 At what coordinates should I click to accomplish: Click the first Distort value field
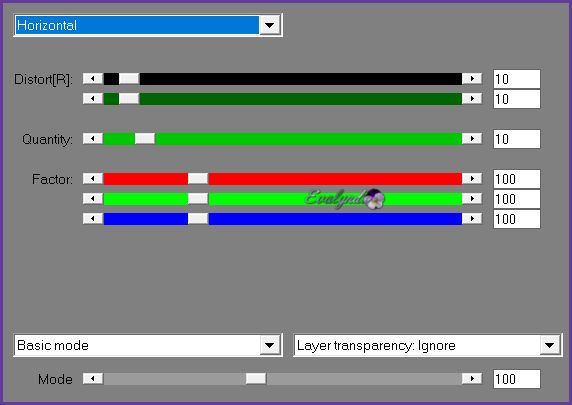pos(517,79)
